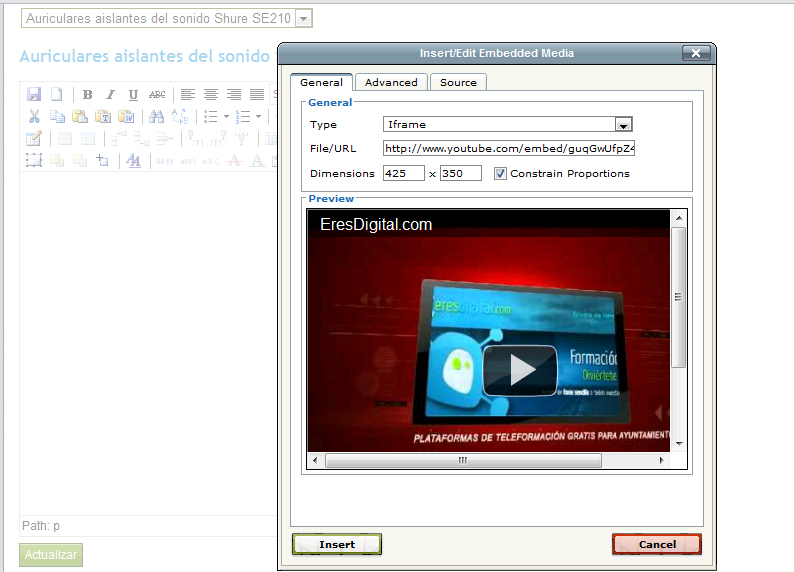Viewport: 794px width, 572px height.
Task: Click preview scroll right arrow
Action: [x=661, y=460]
